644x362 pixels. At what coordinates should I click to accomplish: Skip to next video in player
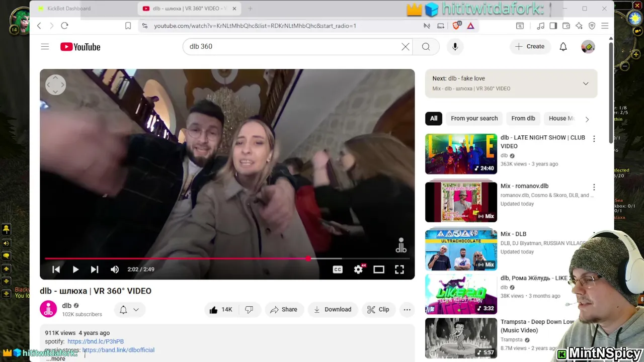pos(95,269)
